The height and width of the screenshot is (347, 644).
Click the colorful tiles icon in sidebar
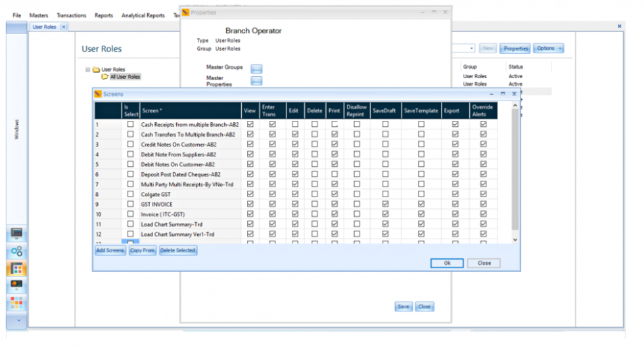pos(17,303)
